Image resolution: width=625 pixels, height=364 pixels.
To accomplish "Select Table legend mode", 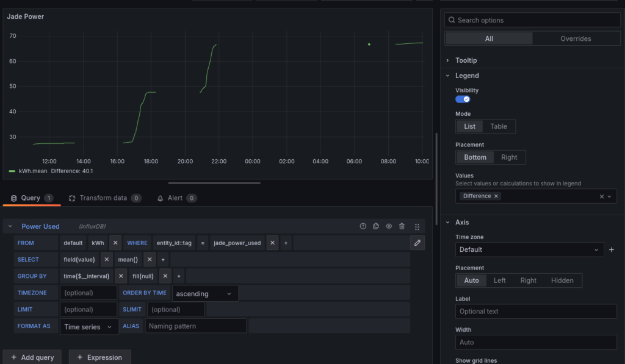I will [x=499, y=126].
